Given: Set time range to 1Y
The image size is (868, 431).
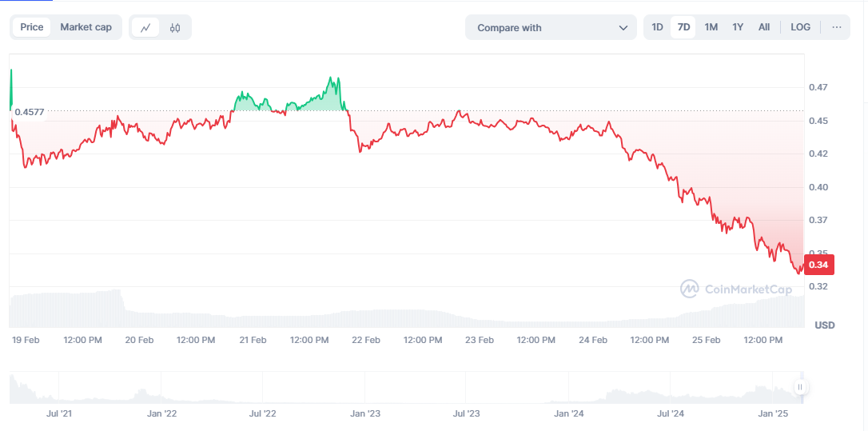Looking at the screenshot, I should click(x=738, y=27).
